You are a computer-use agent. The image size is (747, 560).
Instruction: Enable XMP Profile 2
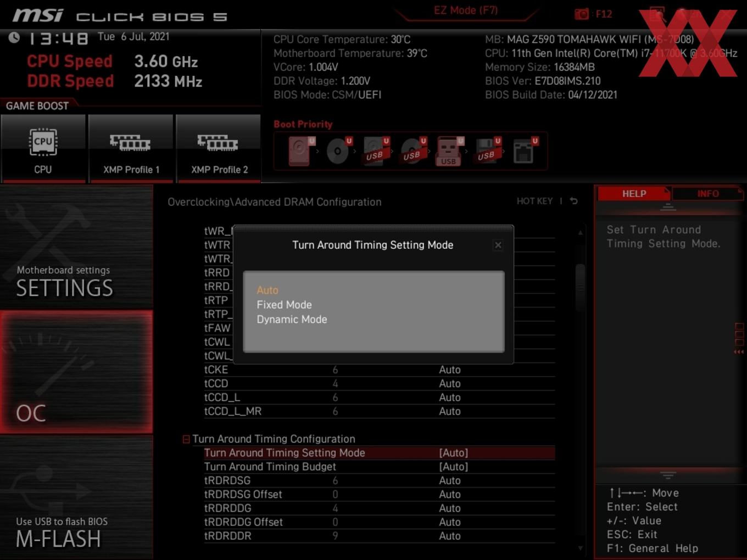point(219,148)
